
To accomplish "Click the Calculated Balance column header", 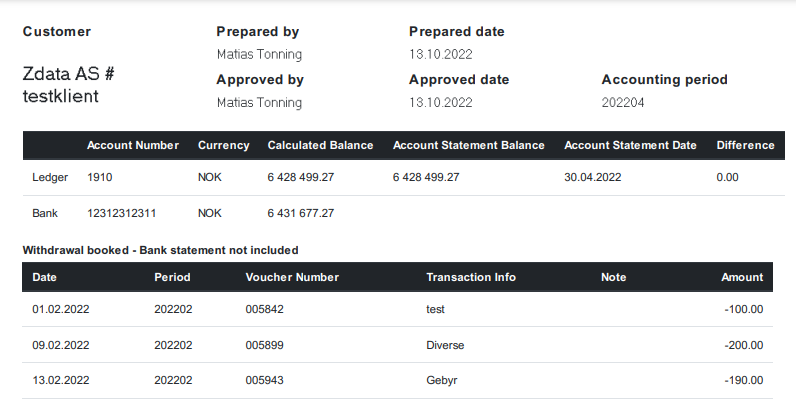I will (x=320, y=145).
